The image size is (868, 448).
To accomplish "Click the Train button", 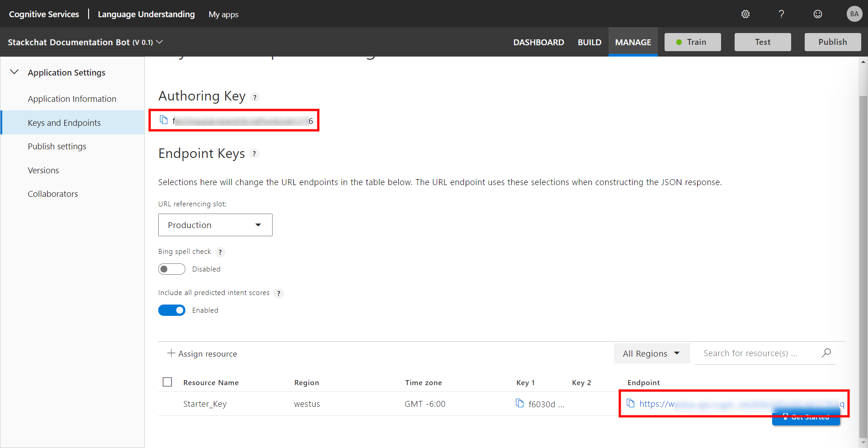I will pos(693,42).
